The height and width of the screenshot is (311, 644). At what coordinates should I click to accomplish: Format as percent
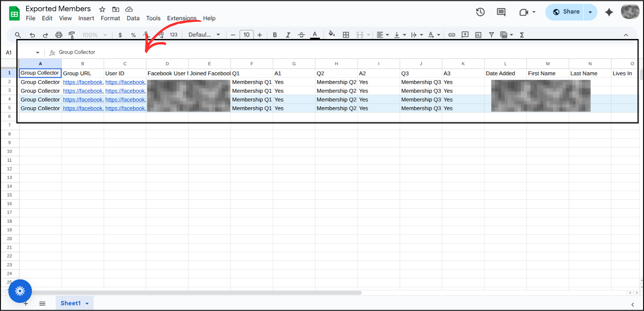[133, 35]
